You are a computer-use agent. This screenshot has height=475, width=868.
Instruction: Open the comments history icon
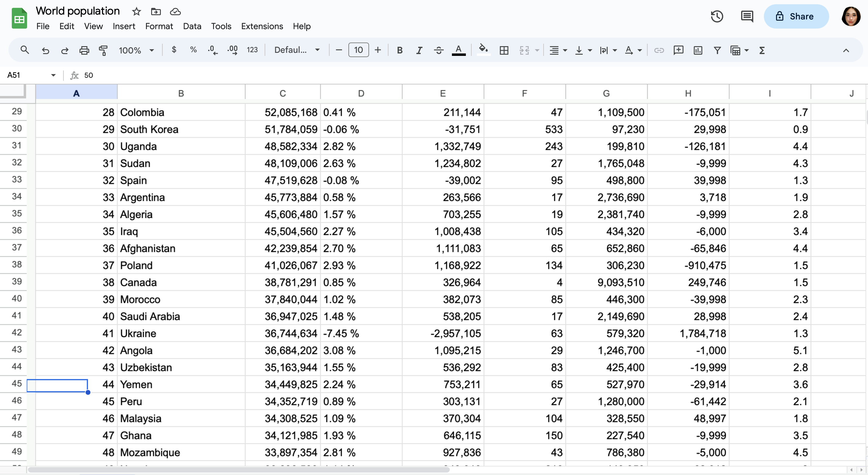(747, 16)
